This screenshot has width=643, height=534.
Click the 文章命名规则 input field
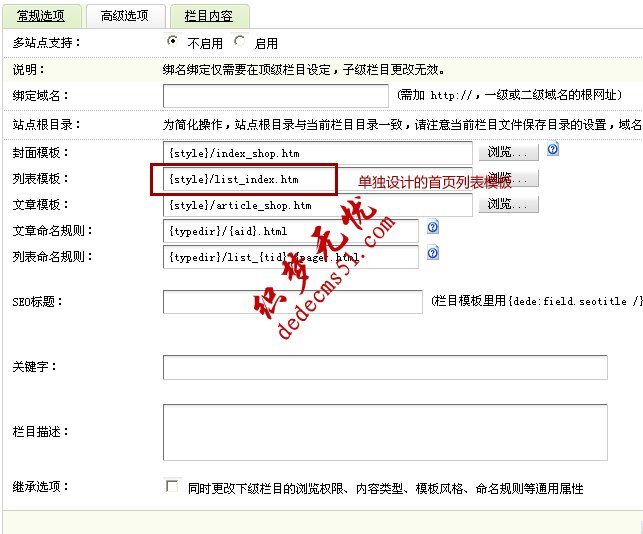pos(291,231)
